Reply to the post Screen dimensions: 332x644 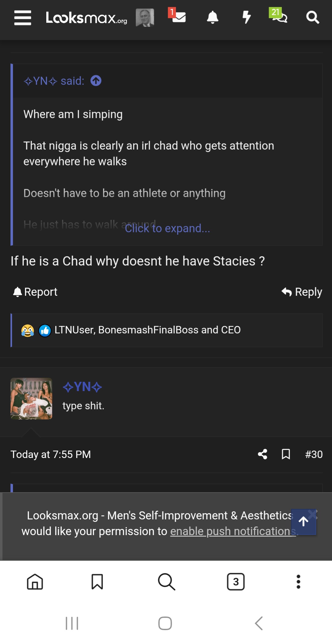click(301, 292)
